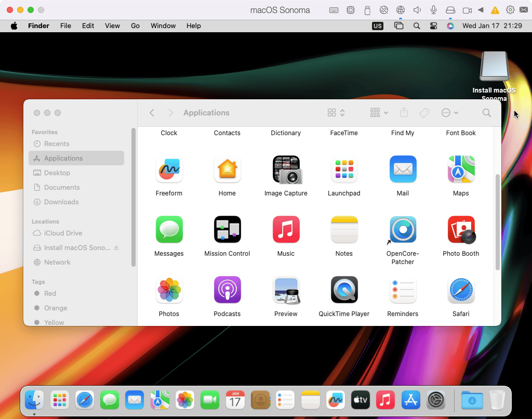Open the View menu in menu bar
Screen dimensions: 532x419
tap(112, 25)
